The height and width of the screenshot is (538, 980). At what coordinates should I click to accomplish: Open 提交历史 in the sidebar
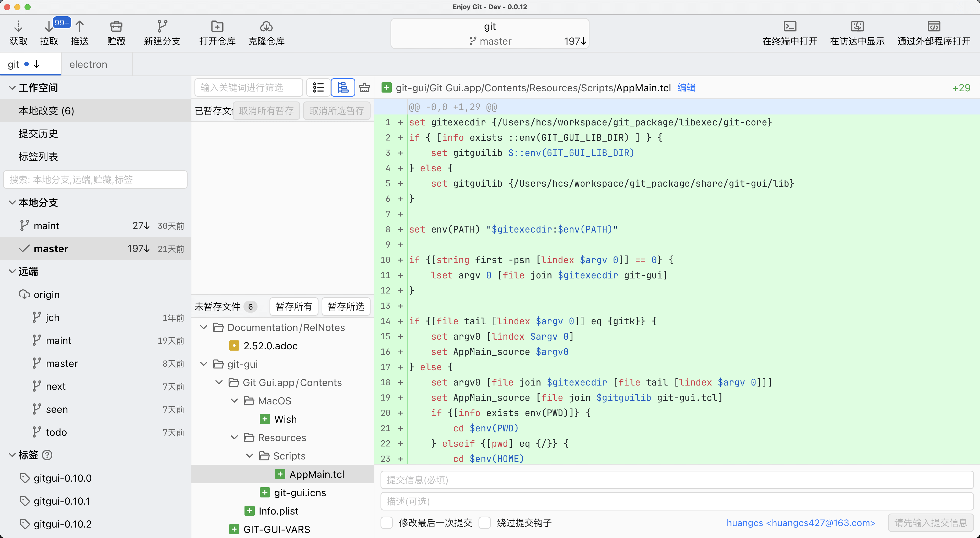click(x=38, y=133)
